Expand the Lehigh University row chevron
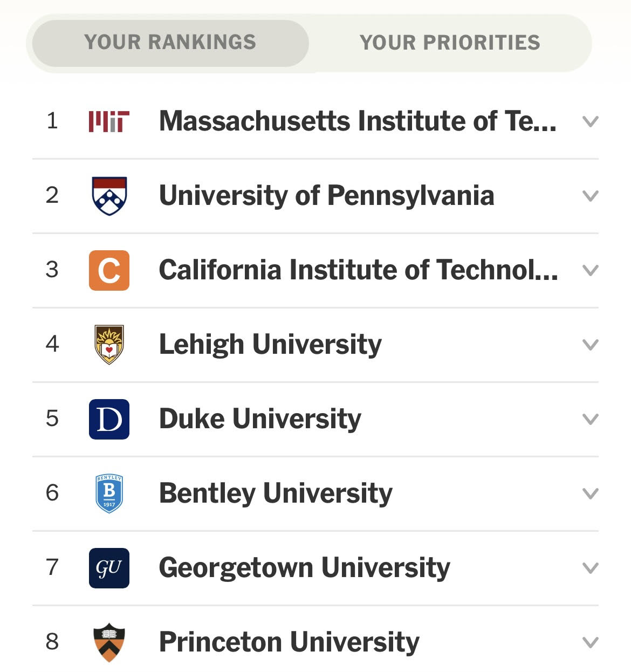Screen dimensions: 631x672 [591, 345]
